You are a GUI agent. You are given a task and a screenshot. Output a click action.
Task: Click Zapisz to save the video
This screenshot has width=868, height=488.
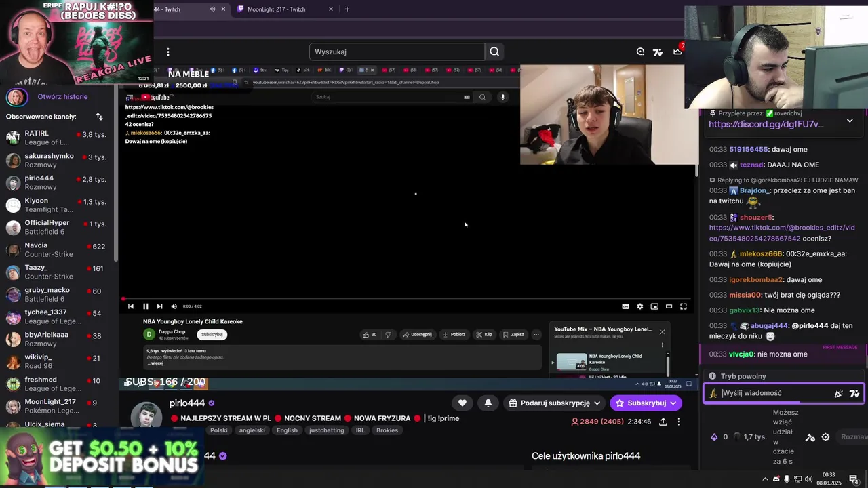(513, 334)
